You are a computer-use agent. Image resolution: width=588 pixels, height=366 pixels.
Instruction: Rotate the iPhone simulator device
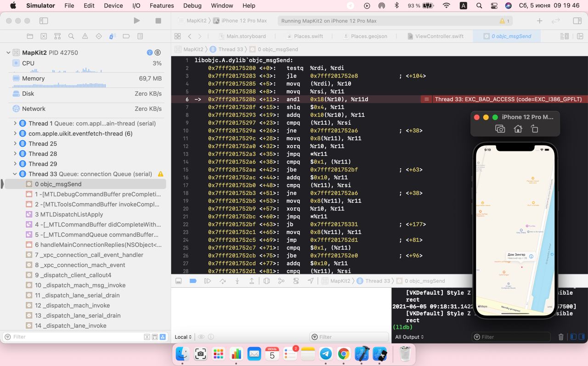534,129
